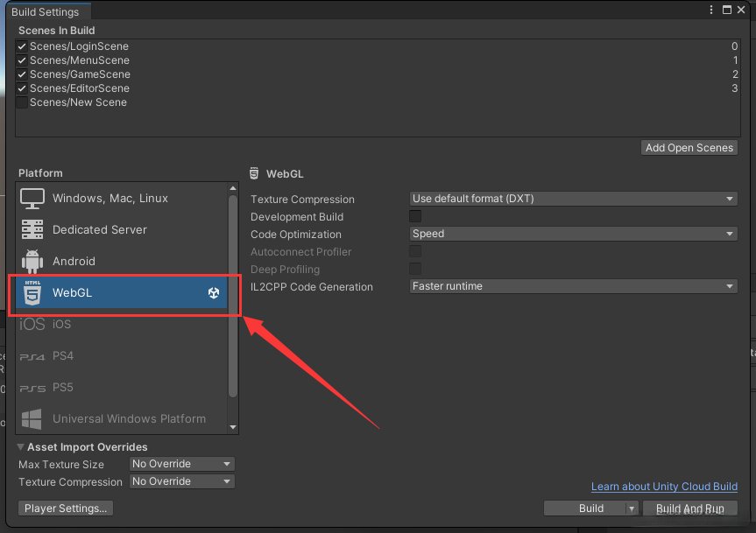756x533 pixels.
Task: Select the iOS platform icon
Action: coord(32,325)
